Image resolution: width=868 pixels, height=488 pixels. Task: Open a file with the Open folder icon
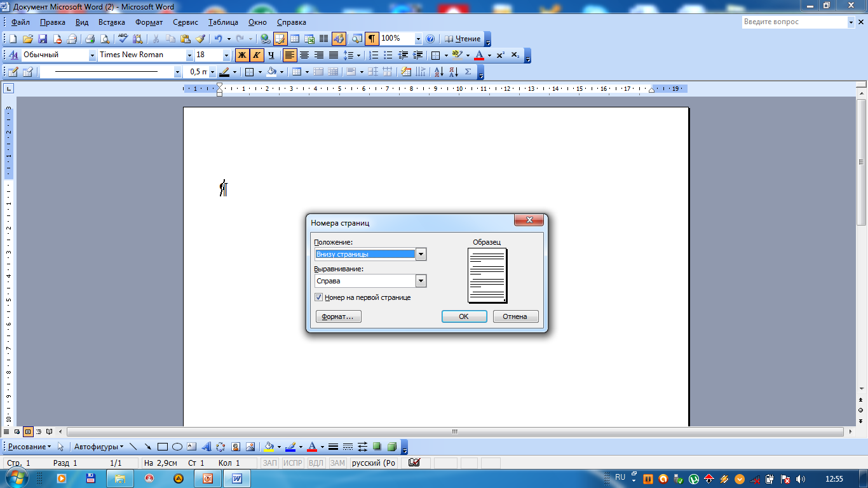28,39
